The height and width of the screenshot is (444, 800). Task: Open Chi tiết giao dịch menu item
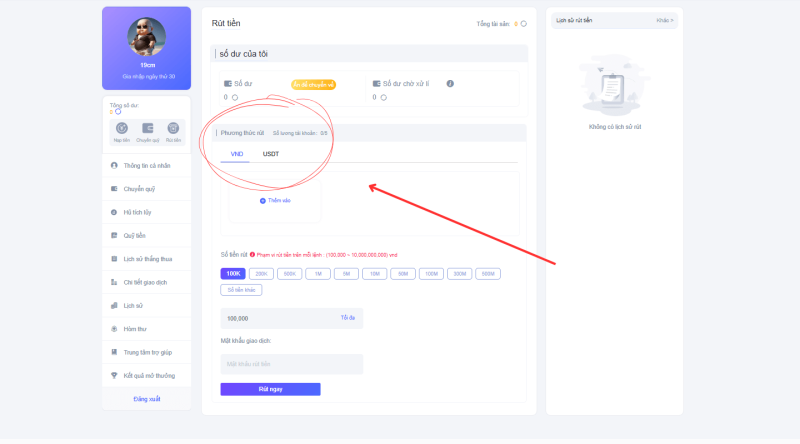click(147, 282)
